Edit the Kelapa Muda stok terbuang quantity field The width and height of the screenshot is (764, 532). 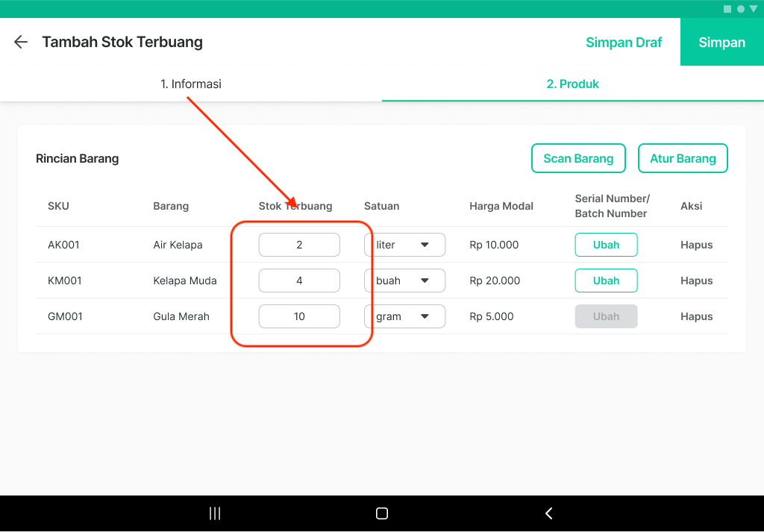(x=299, y=281)
